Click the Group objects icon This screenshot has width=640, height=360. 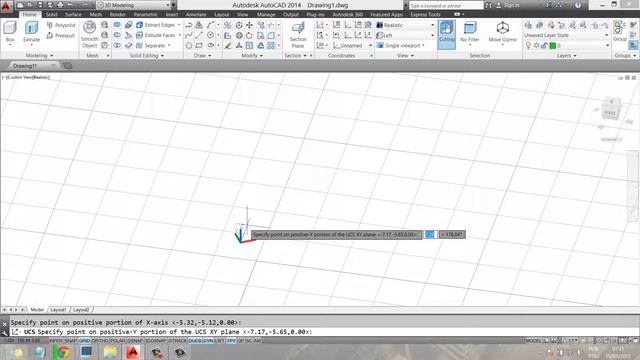[619, 32]
